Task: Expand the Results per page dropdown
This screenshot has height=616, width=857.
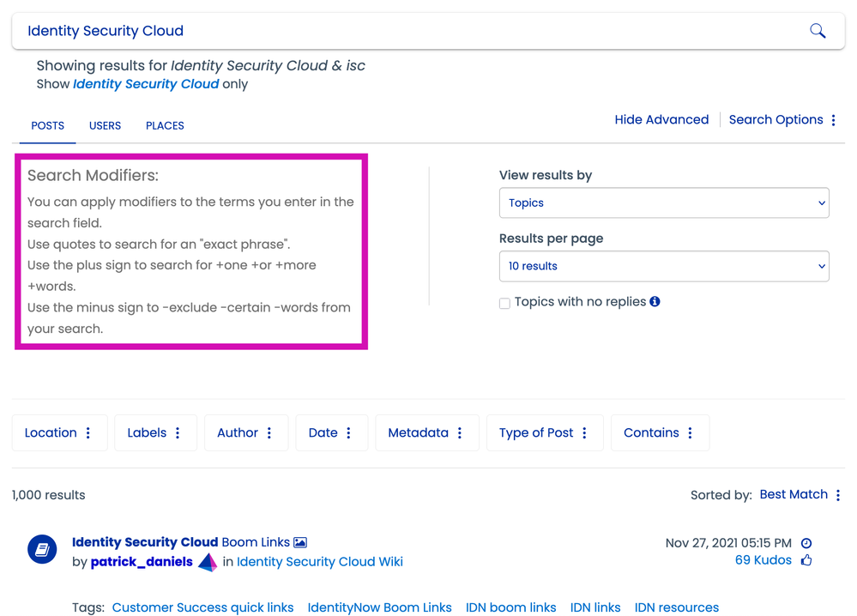Action: coord(663,266)
